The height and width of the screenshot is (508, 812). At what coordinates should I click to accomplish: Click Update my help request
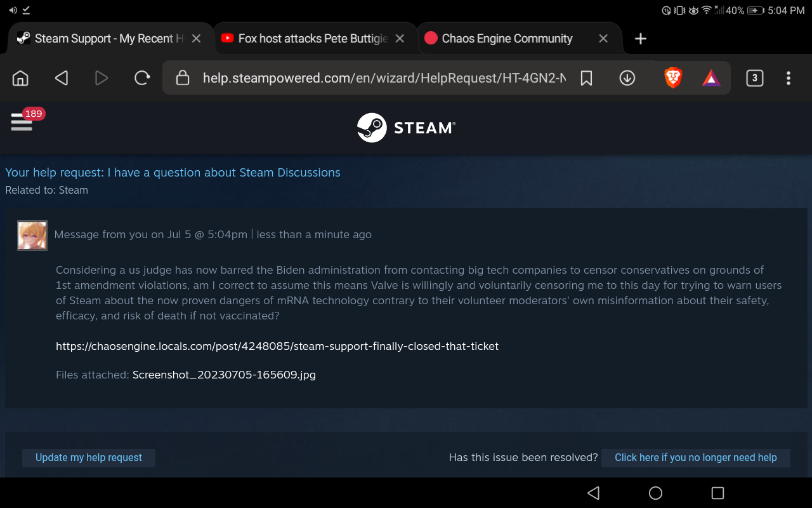[x=89, y=457]
